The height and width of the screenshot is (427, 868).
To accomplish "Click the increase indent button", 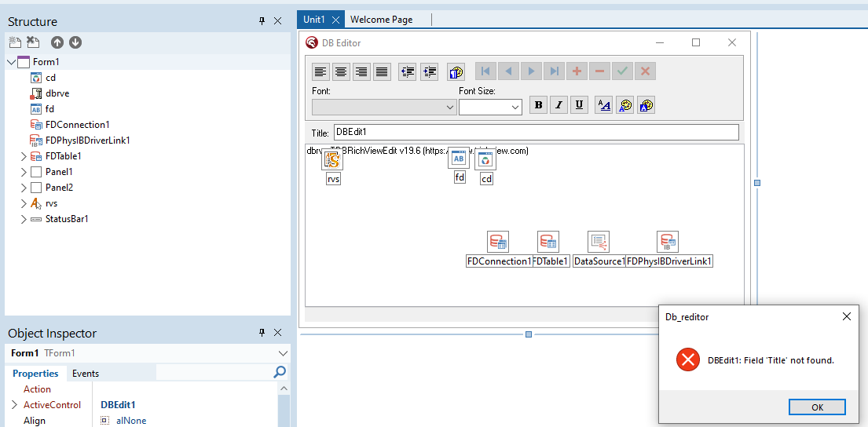I will click(430, 71).
